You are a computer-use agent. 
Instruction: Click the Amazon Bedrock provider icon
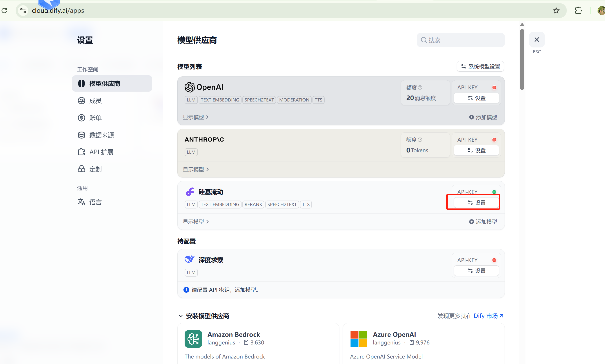coord(193,339)
